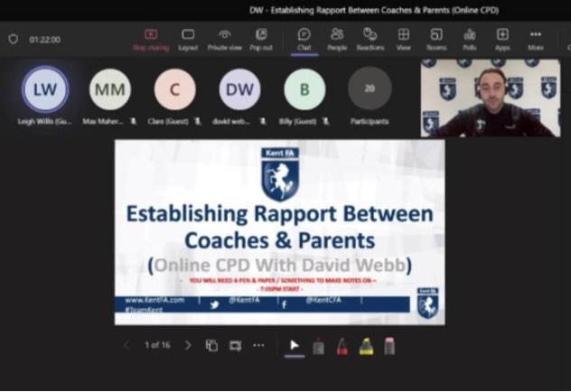
Task: Click the mute icon next to Max Maher
Action: pyautogui.click(x=134, y=121)
